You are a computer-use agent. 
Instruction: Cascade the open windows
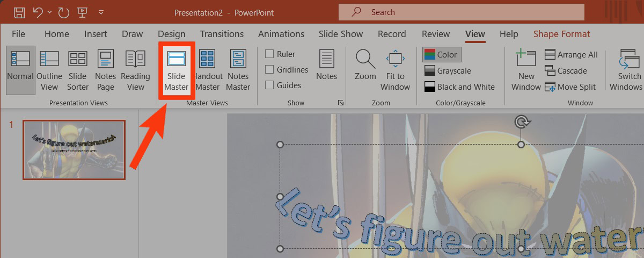pos(566,71)
